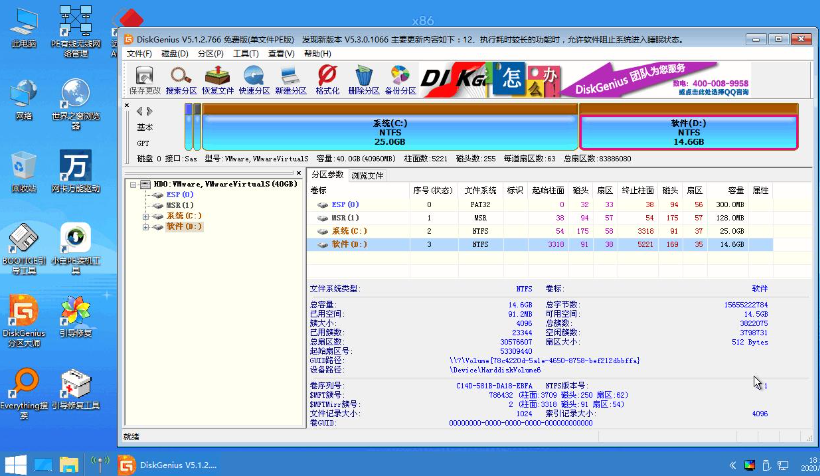Open the Search Partitions (搜索分区) tool
820x476 pixels.
(x=181, y=80)
